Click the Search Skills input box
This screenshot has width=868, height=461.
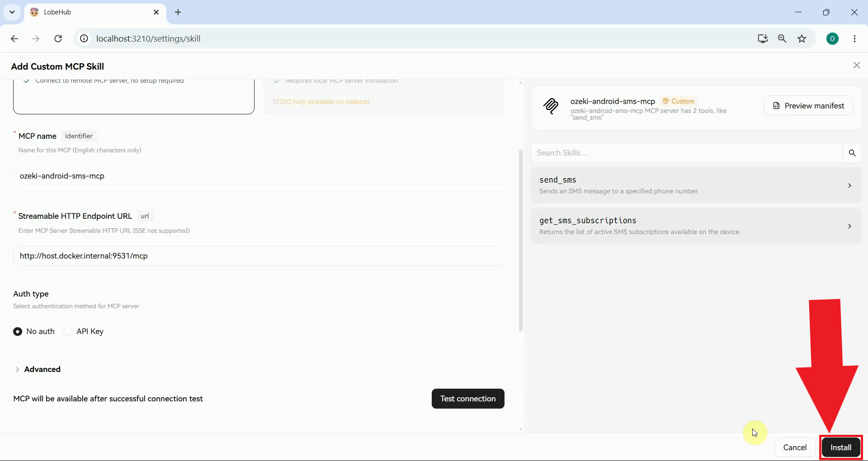click(687, 153)
